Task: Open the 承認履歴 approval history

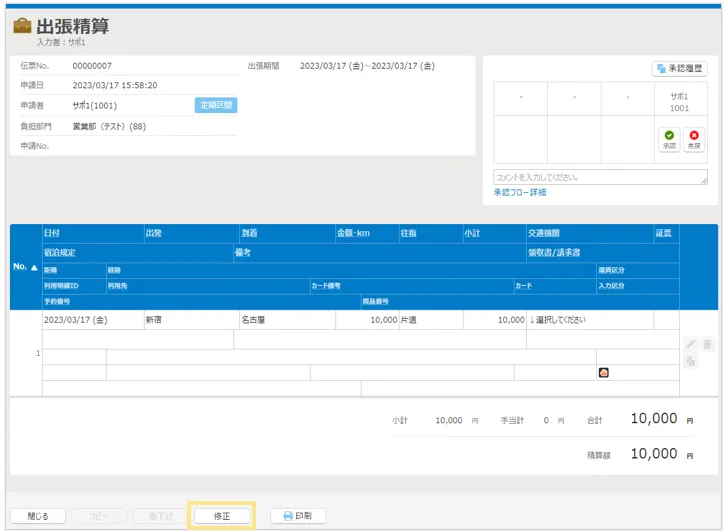Action: coord(679,69)
